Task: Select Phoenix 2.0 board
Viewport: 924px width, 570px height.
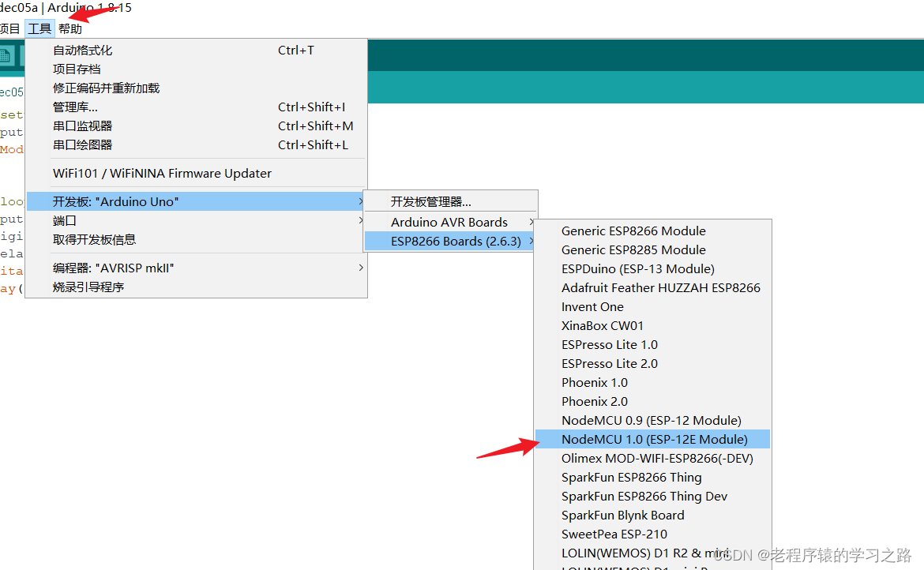Action: click(652, 401)
